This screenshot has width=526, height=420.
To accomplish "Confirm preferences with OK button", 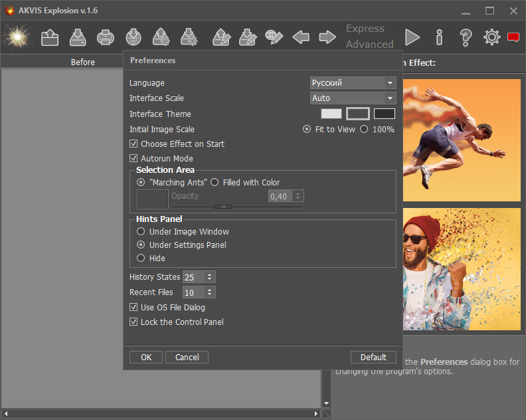I will point(146,357).
